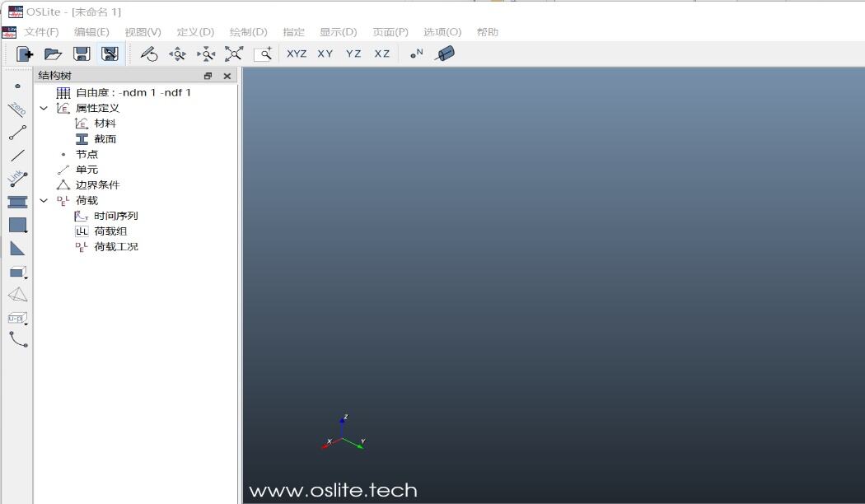Choose the Link element tool in sidebar

(17, 179)
